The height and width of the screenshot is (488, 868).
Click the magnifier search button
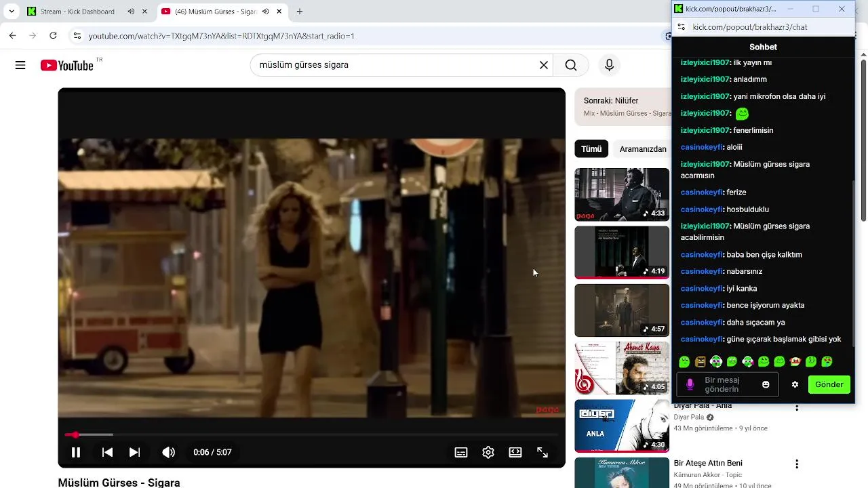(x=571, y=65)
